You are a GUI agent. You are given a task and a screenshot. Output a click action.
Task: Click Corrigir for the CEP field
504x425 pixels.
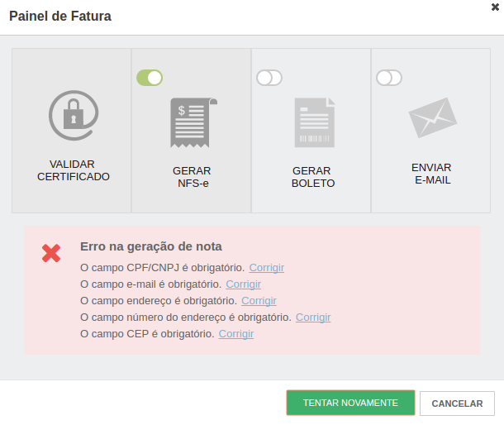click(236, 334)
